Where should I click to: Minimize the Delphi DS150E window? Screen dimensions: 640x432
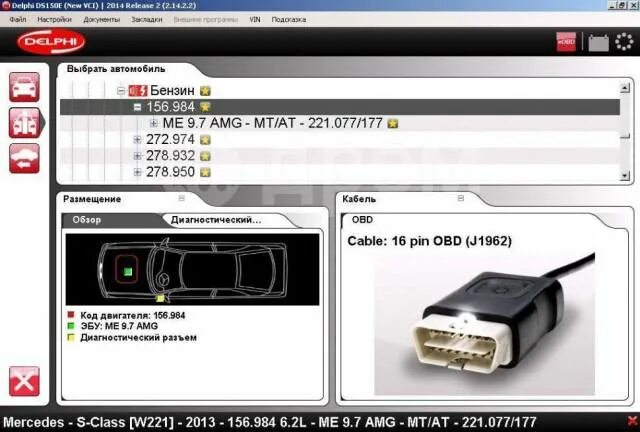[612, 5]
